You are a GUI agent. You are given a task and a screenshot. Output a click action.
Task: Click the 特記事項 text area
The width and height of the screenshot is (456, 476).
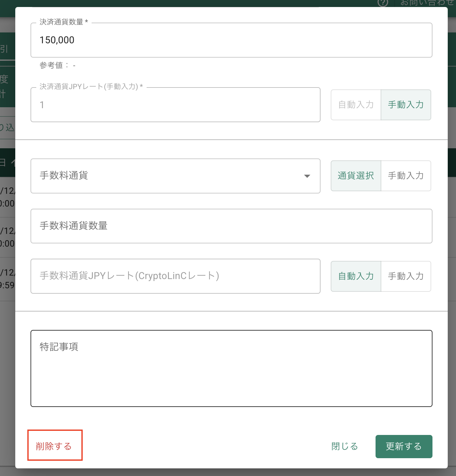(x=231, y=368)
